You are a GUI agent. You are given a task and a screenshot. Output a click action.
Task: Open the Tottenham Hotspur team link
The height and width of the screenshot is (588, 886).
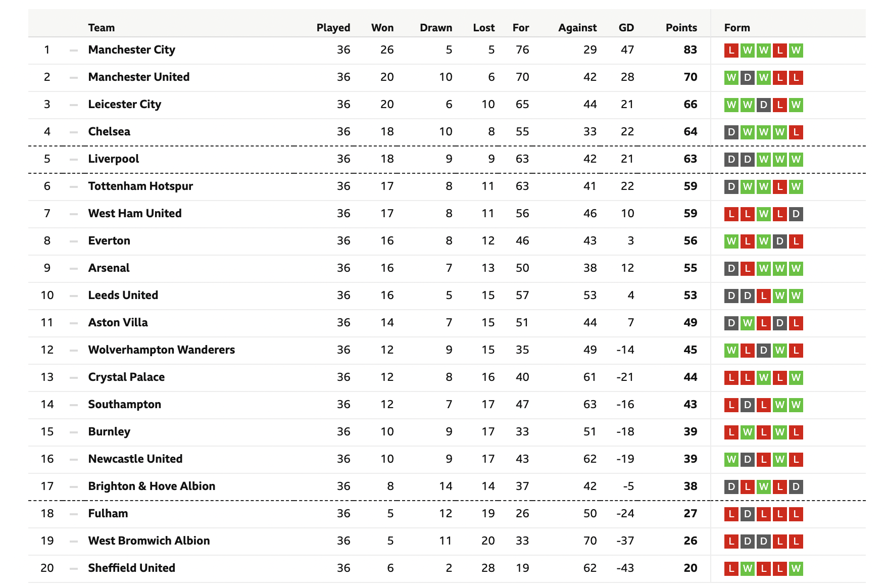140,186
